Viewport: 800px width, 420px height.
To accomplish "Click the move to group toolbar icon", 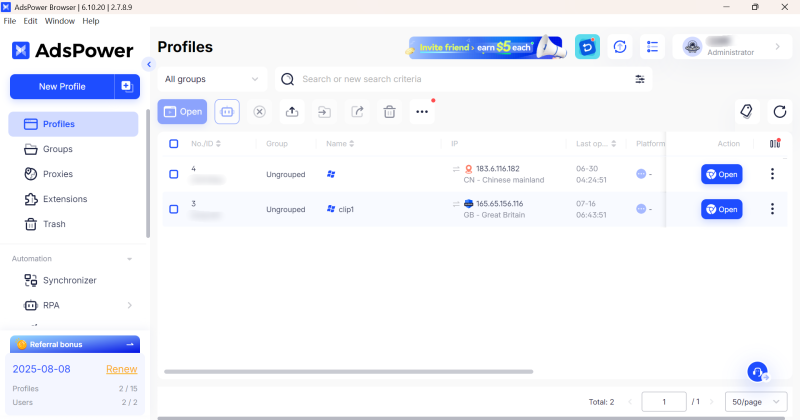I will 324,112.
